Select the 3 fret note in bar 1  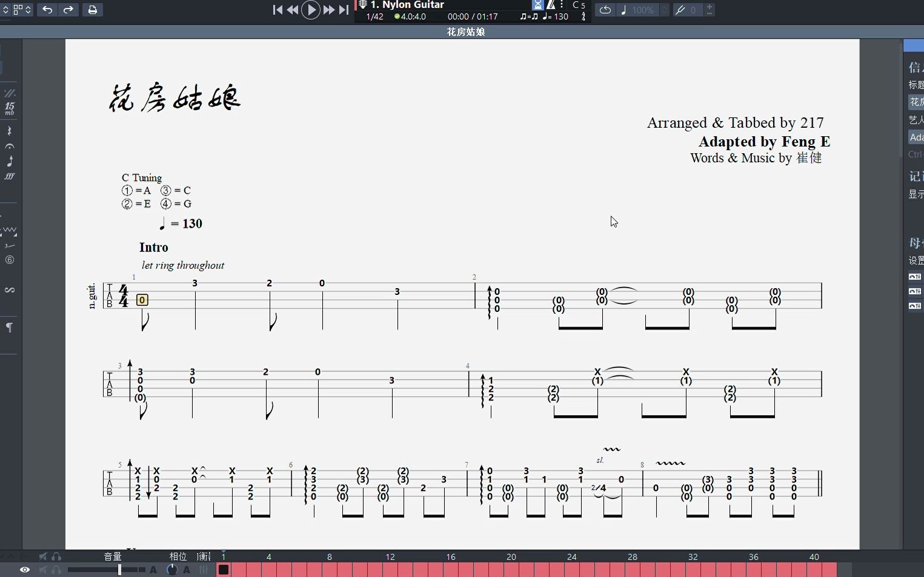tap(195, 283)
